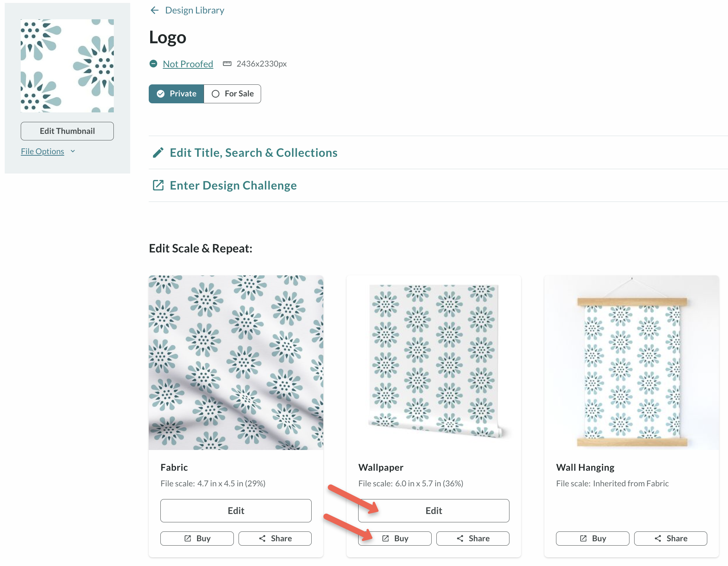The width and height of the screenshot is (728, 566).
Task: Click the share icon on the Fabric card
Action: 262,538
